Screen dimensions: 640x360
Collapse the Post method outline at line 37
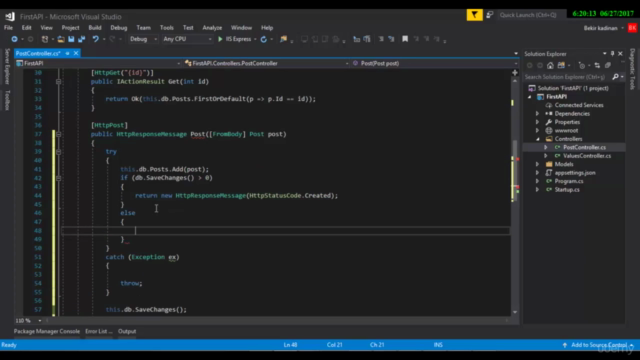pyautogui.click(x=58, y=134)
